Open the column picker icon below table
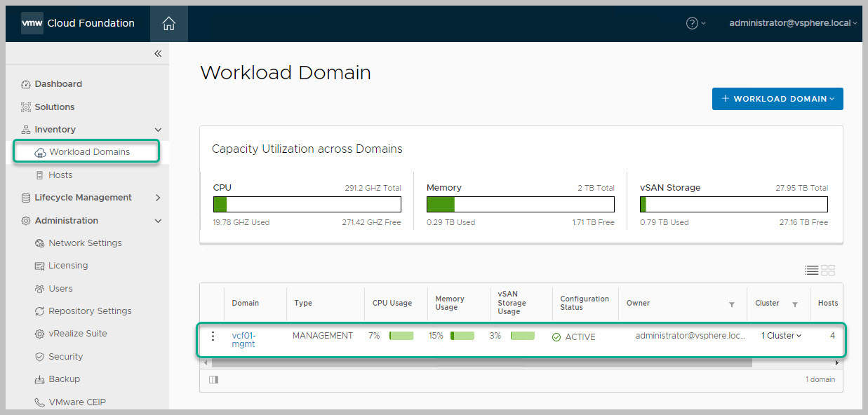868x415 pixels. click(x=213, y=379)
